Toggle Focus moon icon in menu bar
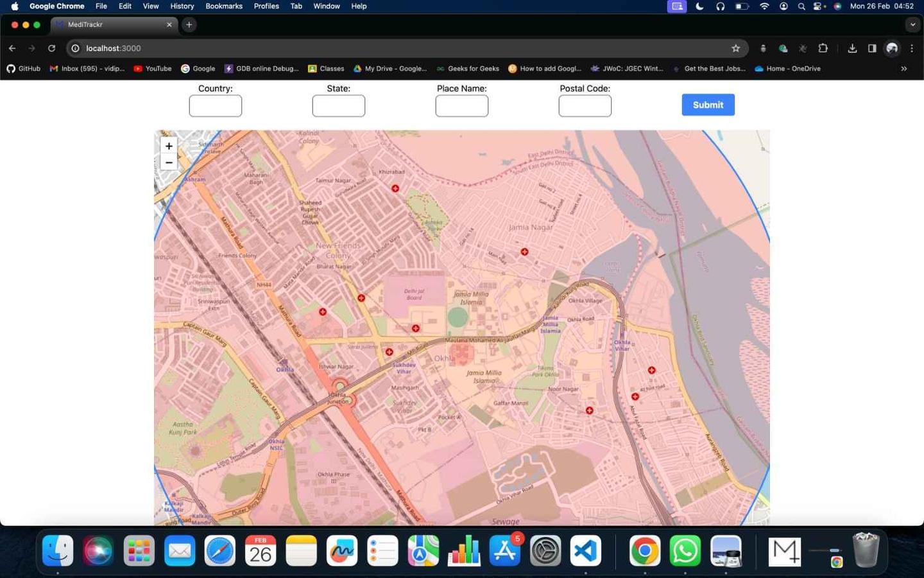 tap(699, 6)
